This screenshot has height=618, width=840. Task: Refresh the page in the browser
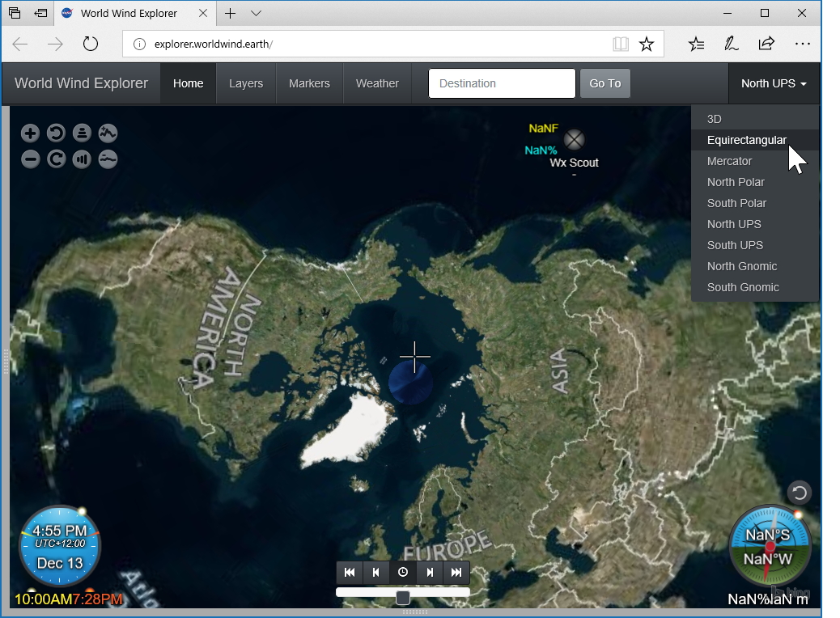coord(91,44)
